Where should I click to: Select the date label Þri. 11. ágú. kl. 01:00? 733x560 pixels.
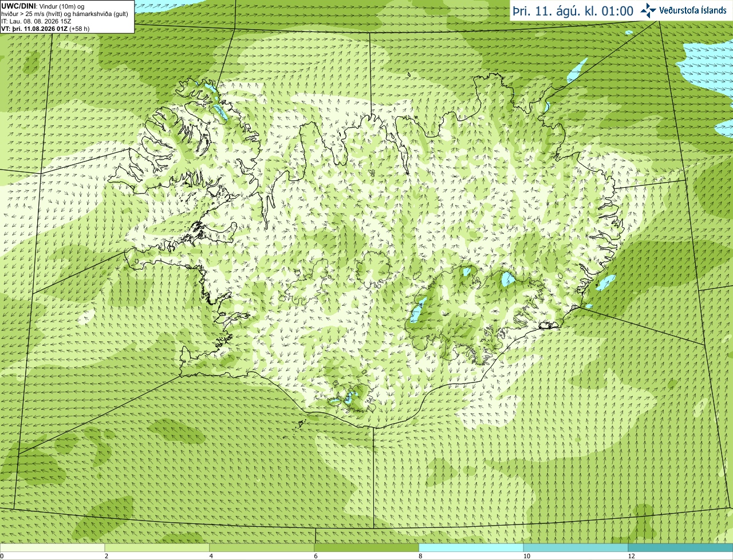coord(573,11)
